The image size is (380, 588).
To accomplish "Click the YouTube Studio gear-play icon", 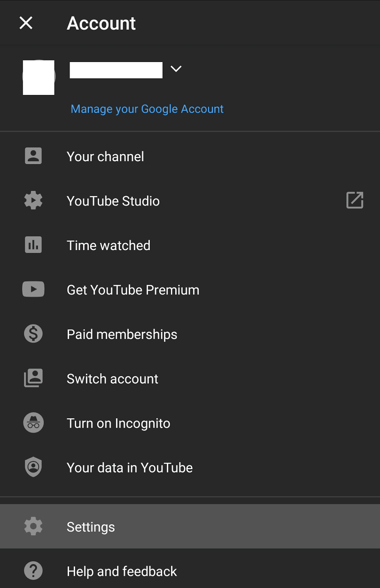I will click(33, 201).
